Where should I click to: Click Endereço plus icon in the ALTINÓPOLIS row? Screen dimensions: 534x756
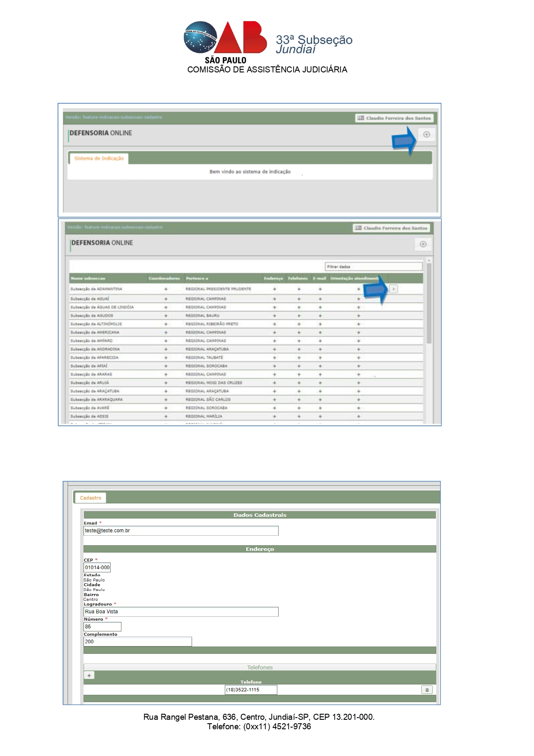coord(274,324)
